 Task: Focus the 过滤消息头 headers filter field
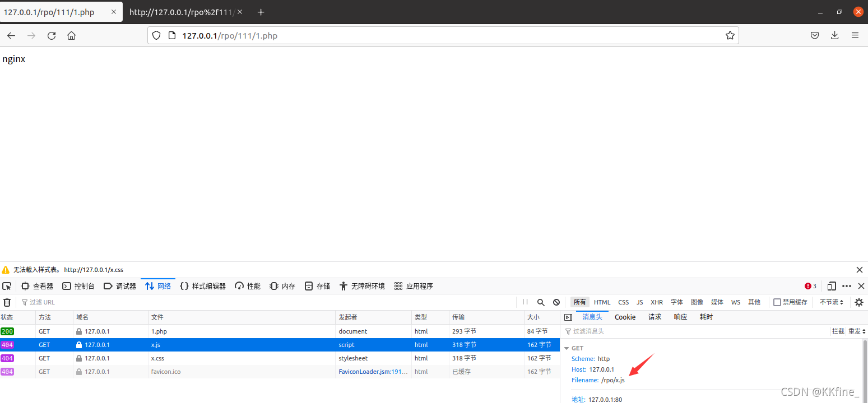click(x=696, y=331)
